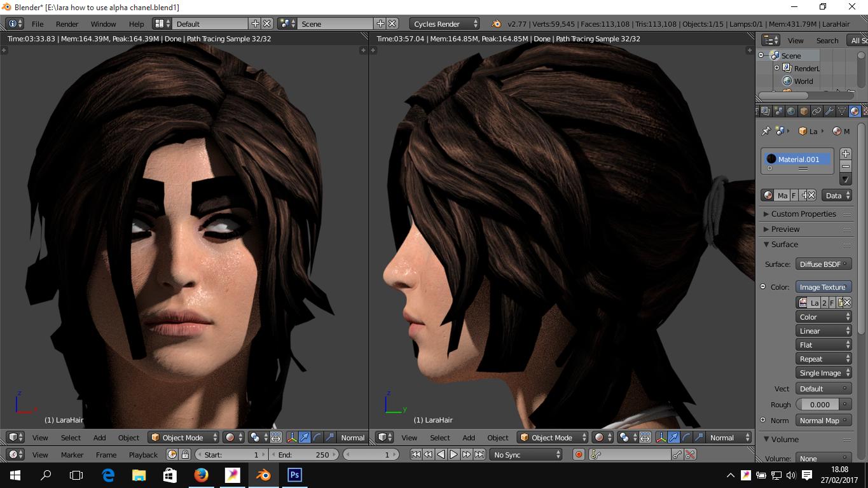Screen dimensions: 868x488
Task: Click Search in the outliner header
Action: 827,40
